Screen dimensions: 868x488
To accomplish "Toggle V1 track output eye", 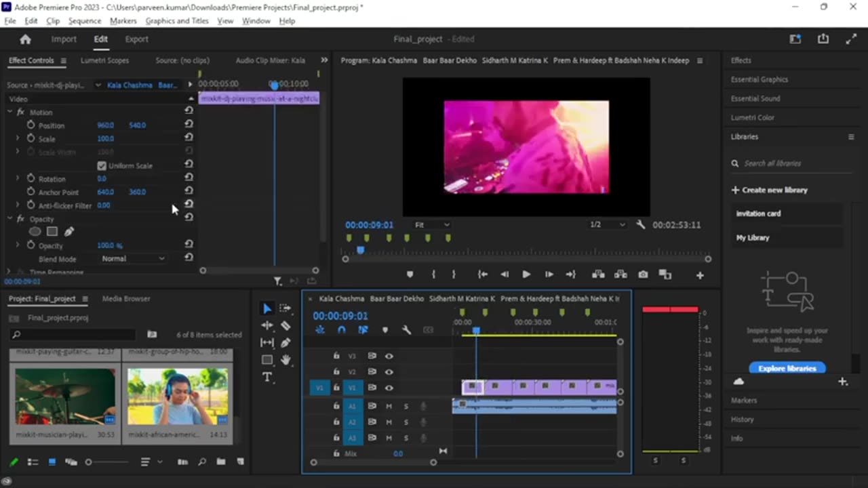I will pos(389,388).
